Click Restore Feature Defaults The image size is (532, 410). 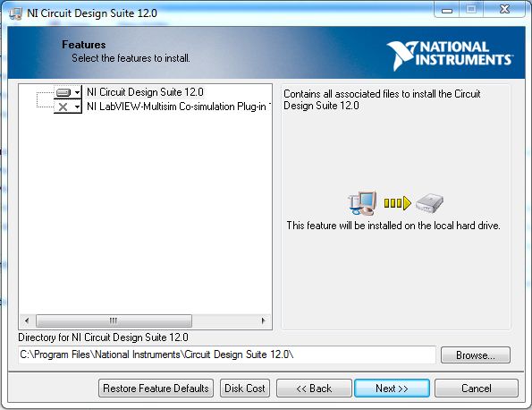[x=156, y=389]
